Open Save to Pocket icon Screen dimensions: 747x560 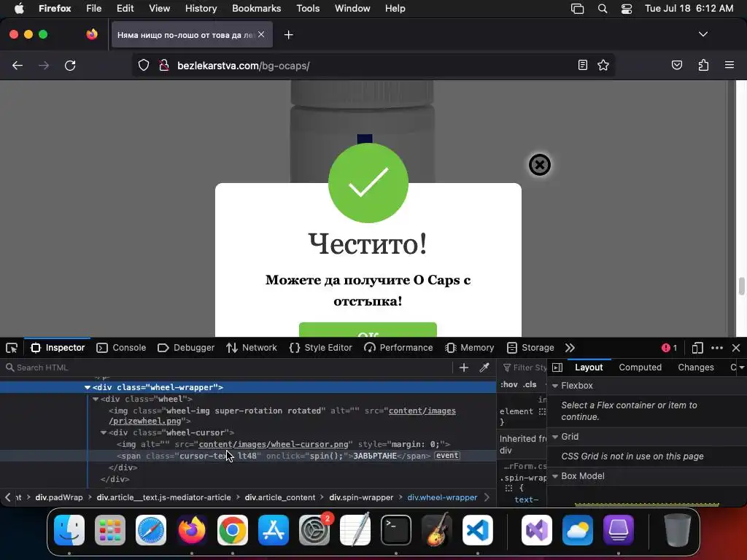(x=676, y=65)
